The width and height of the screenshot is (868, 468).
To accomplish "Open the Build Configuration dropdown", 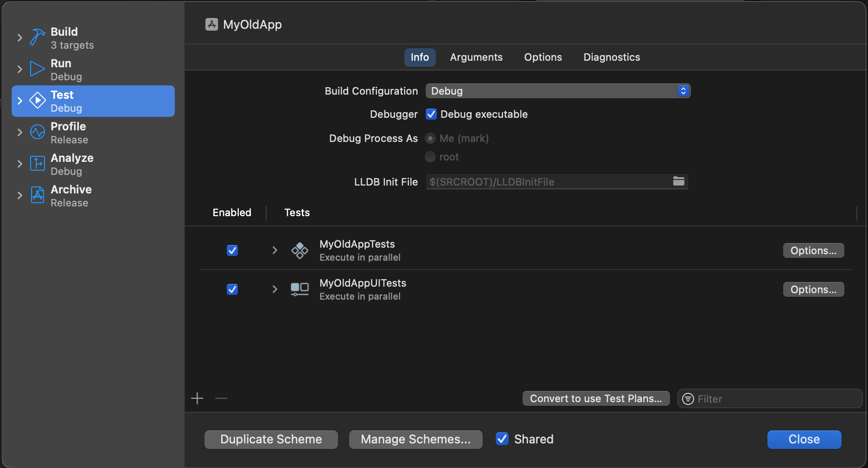I will 682,91.
